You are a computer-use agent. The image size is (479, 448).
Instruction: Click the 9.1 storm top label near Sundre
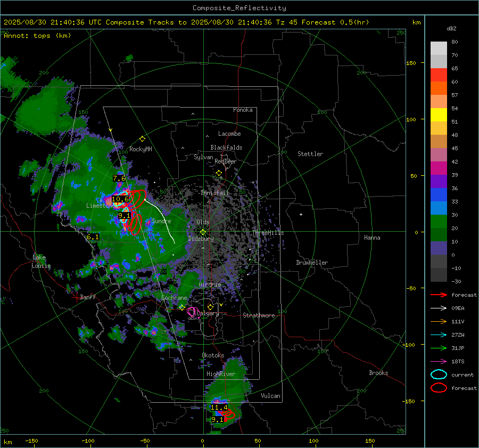125,216
